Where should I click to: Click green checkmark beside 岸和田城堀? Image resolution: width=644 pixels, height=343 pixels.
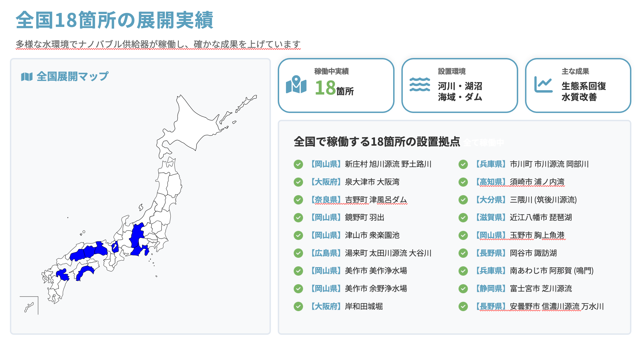click(x=298, y=306)
